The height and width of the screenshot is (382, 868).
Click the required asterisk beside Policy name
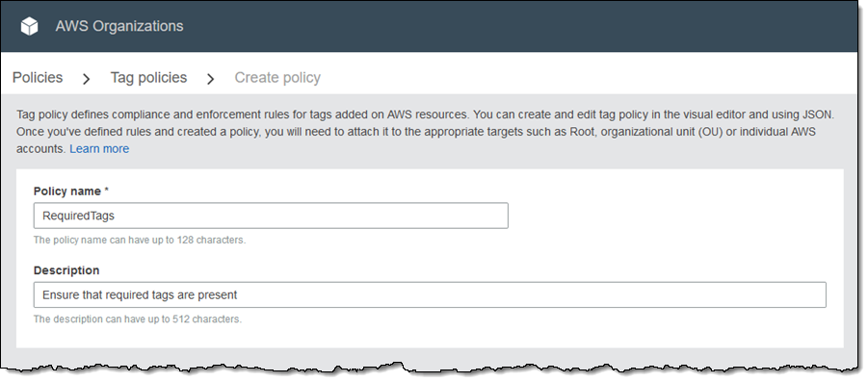click(106, 191)
